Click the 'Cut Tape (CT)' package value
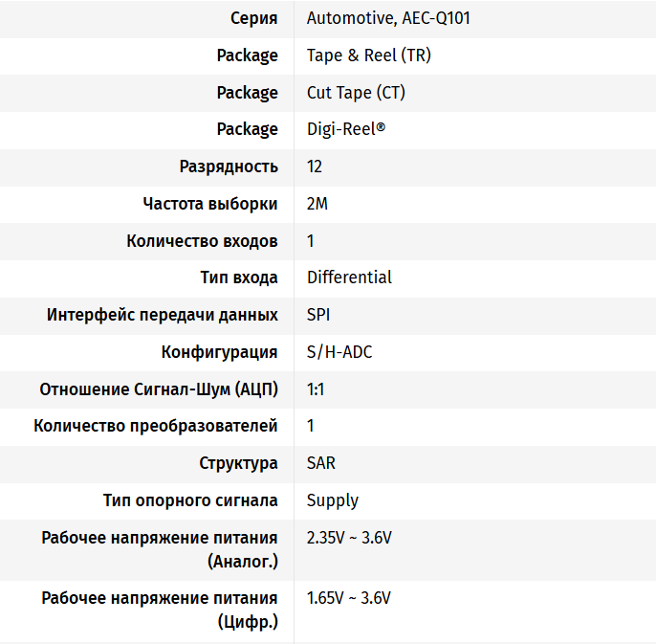Screen dimensions: 656x644 pyautogui.click(x=356, y=93)
